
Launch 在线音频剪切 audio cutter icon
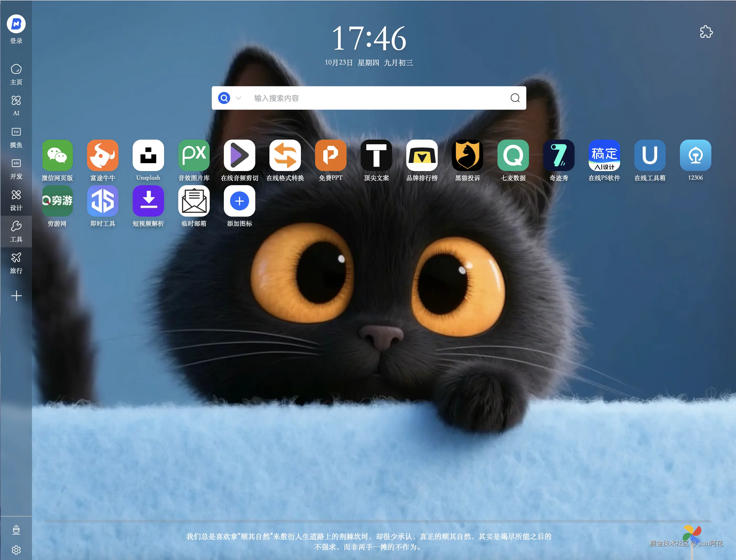tap(240, 155)
